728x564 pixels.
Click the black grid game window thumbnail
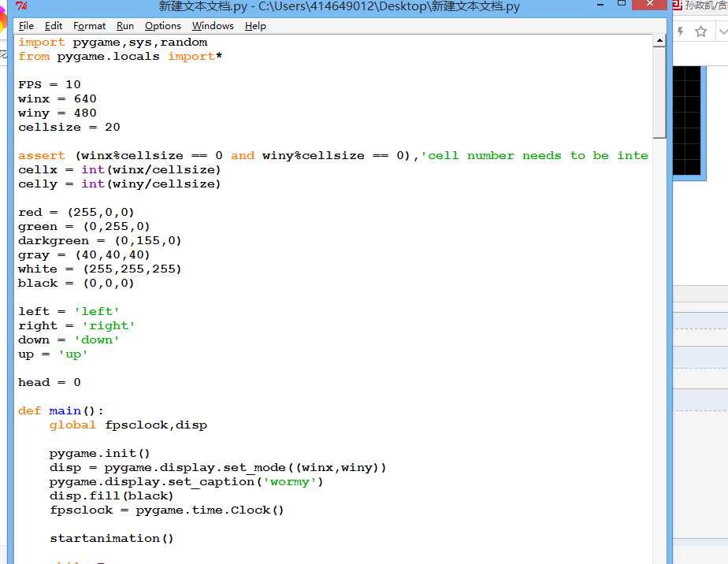(x=687, y=121)
